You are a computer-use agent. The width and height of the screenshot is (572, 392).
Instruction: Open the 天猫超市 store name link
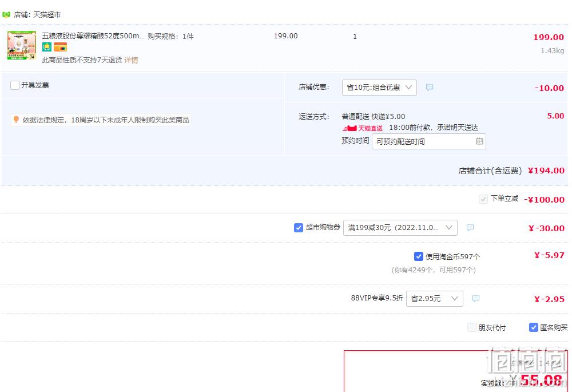(47, 15)
